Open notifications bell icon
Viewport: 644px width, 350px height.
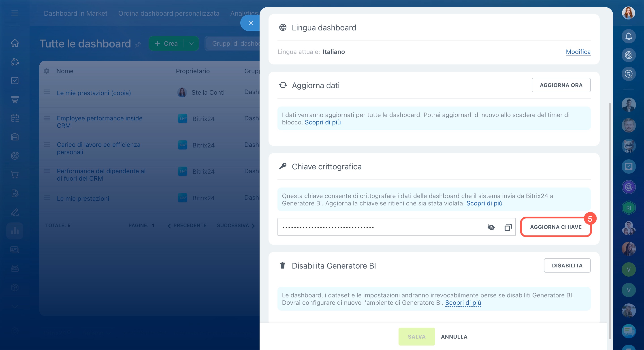coord(629,36)
